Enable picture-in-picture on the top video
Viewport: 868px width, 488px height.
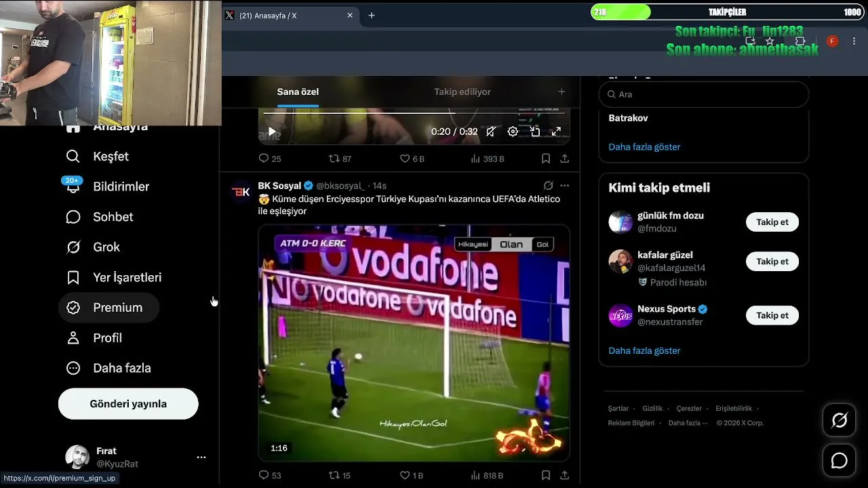[534, 132]
